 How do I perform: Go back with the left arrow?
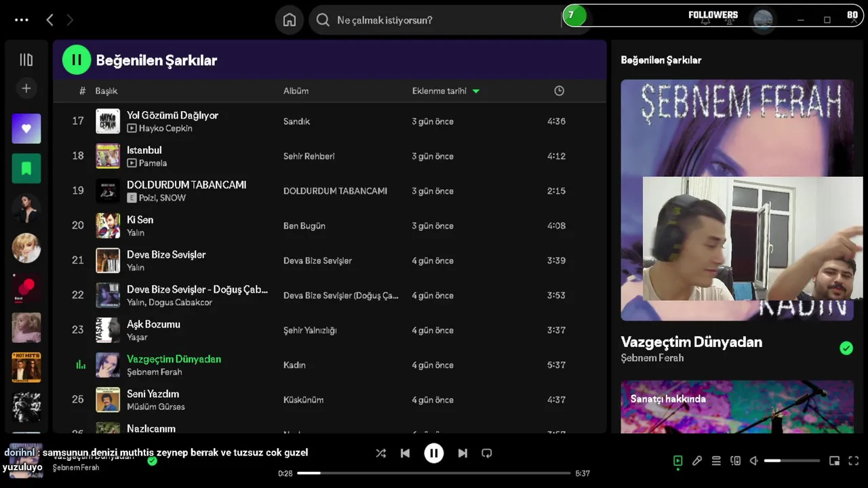tap(50, 20)
